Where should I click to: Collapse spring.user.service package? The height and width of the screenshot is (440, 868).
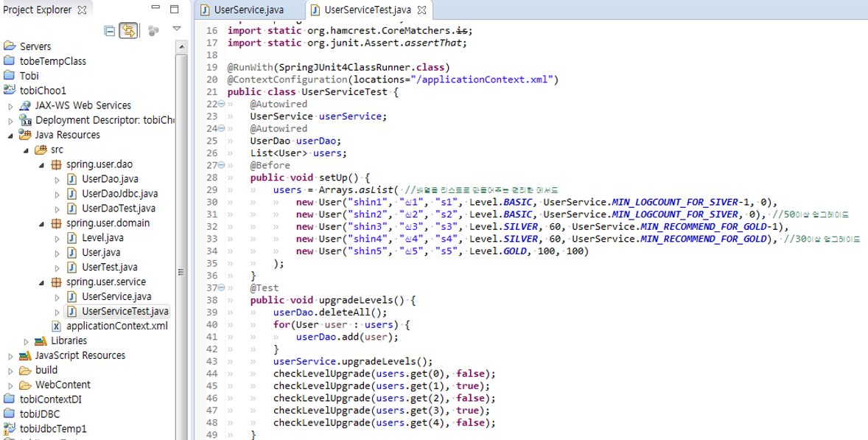click(41, 282)
